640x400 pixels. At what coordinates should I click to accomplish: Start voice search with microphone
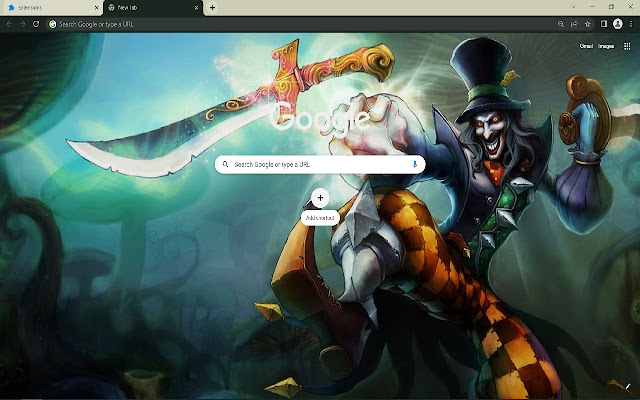(415, 164)
